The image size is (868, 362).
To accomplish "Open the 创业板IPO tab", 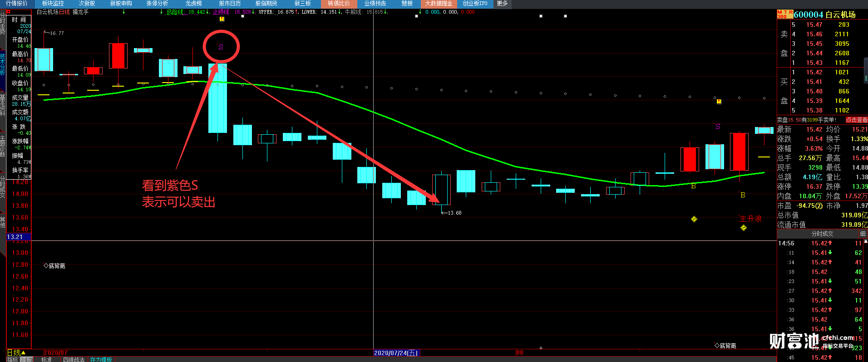I will click(x=475, y=4).
